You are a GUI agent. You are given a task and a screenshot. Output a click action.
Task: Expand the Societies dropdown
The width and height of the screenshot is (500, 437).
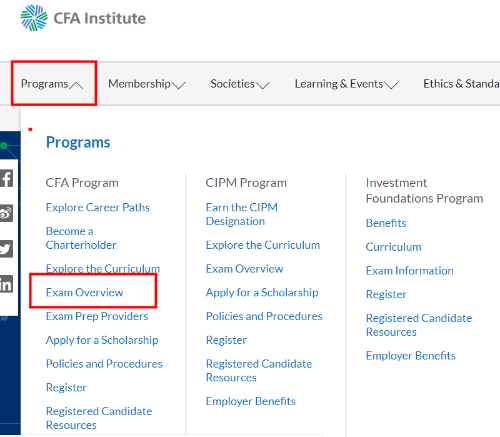point(240,84)
